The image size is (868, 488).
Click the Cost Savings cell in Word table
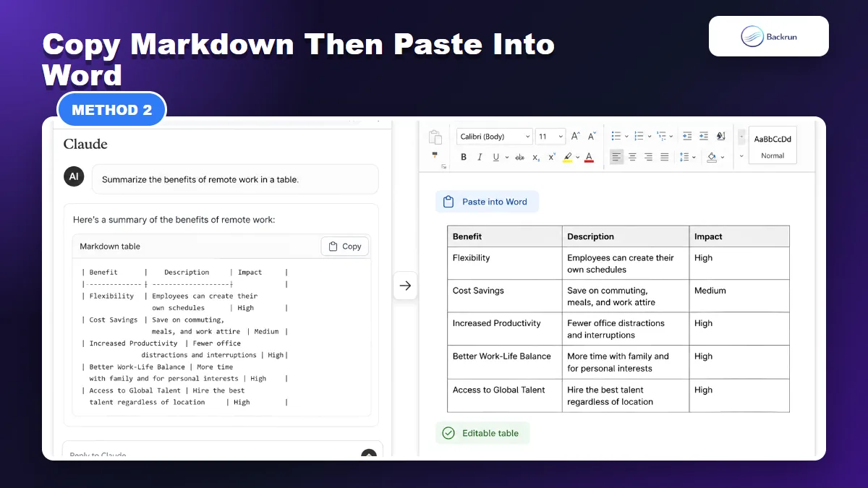(505, 296)
